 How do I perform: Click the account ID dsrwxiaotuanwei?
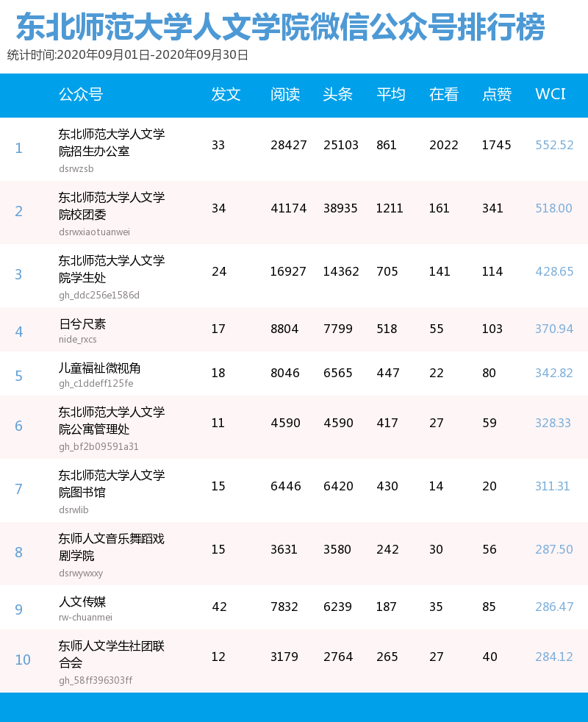point(94,232)
